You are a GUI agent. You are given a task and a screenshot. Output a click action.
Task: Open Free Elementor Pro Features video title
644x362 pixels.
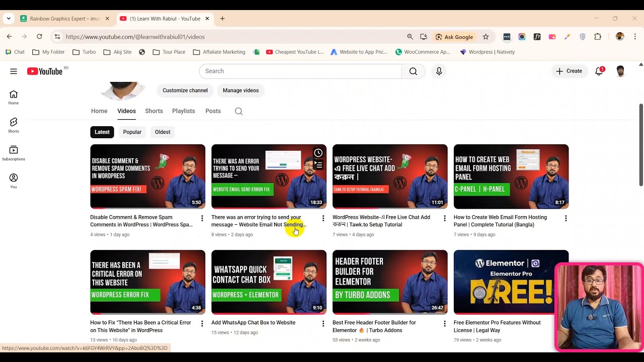tap(497, 326)
